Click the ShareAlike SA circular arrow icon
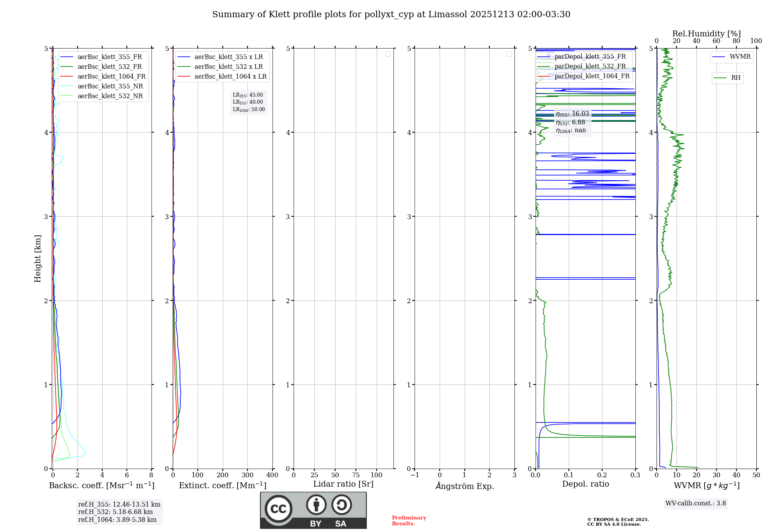 (x=341, y=505)
